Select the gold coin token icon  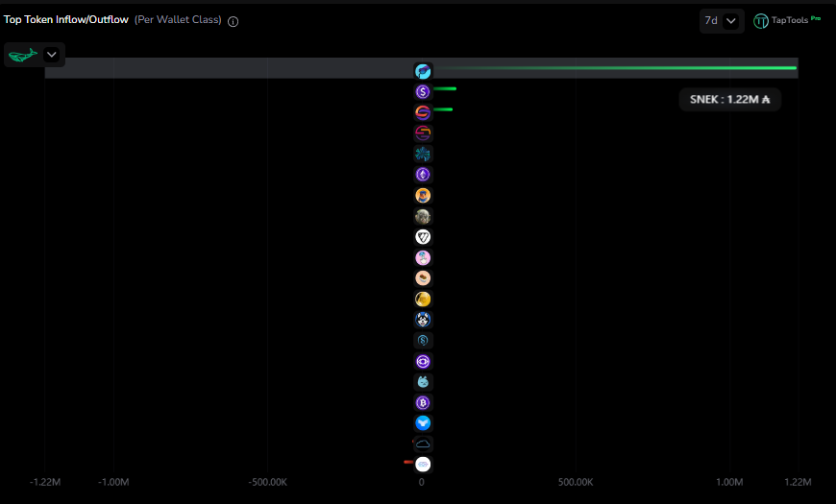423,299
